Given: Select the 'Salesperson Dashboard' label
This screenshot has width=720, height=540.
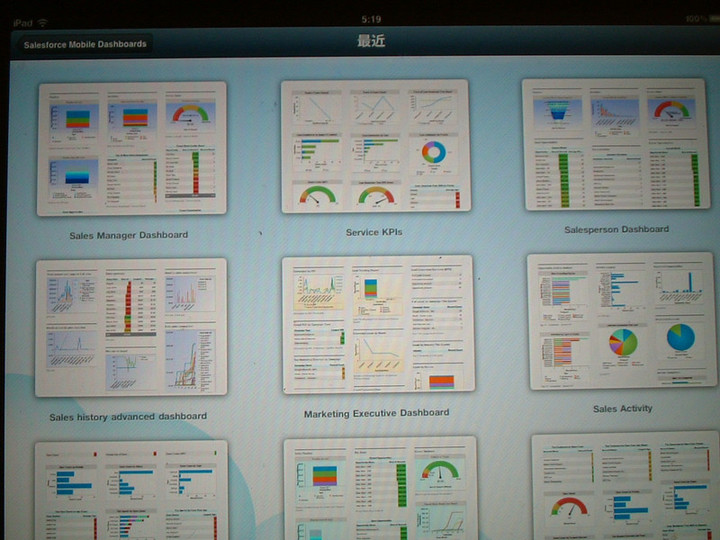Looking at the screenshot, I should tap(616, 229).
